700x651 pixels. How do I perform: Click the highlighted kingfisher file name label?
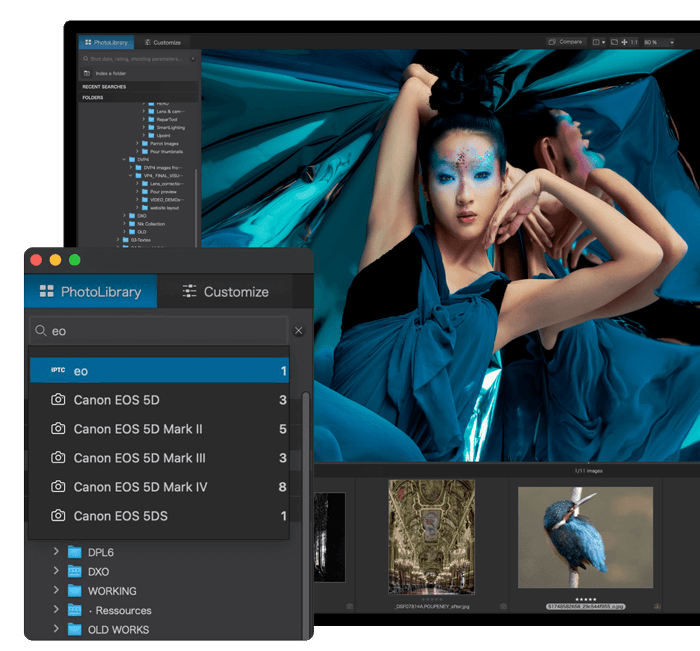(585, 606)
